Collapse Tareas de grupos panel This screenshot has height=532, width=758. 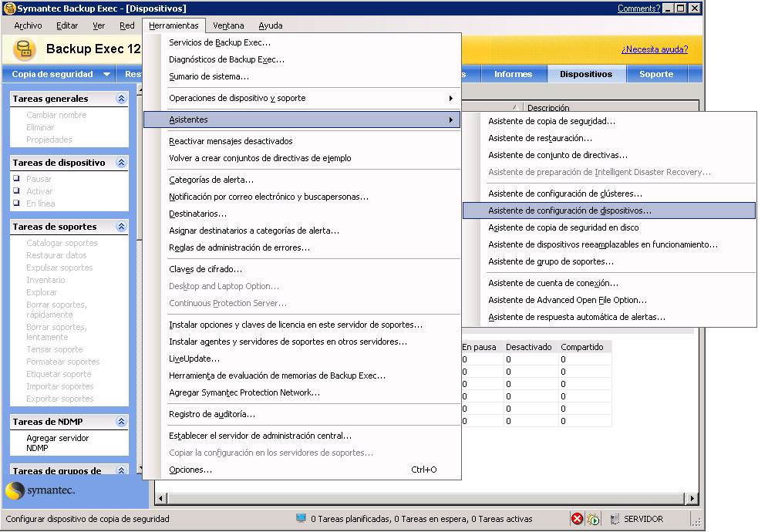coord(121,470)
